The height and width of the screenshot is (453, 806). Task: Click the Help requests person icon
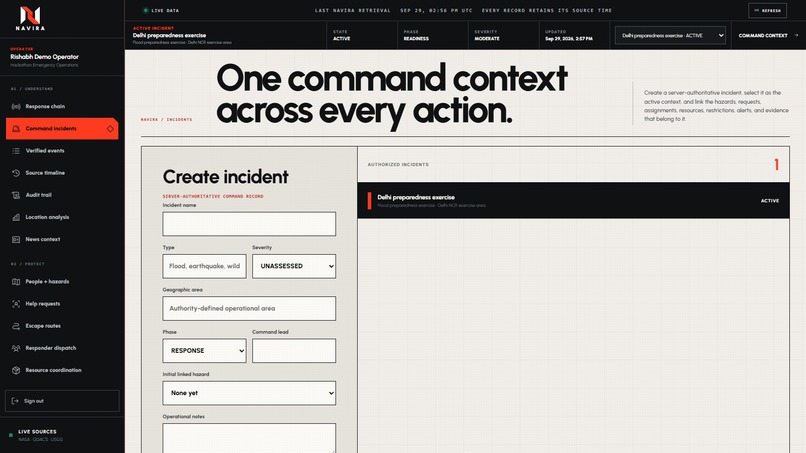click(x=16, y=304)
